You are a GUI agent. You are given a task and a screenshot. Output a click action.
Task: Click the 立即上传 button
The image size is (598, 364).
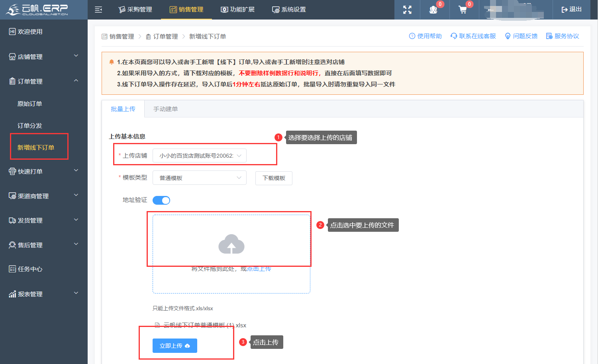click(175, 346)
